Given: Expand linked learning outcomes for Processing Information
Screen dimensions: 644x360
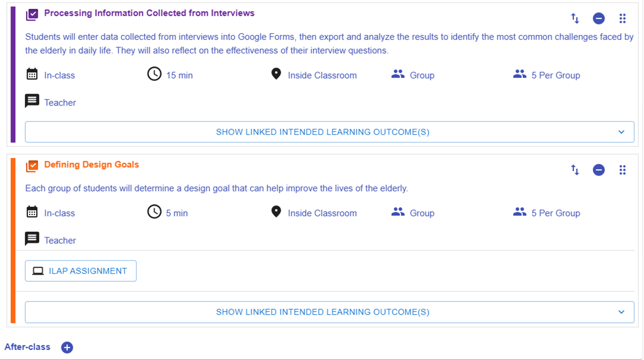Looking at the screenshot, I should 322,132.
